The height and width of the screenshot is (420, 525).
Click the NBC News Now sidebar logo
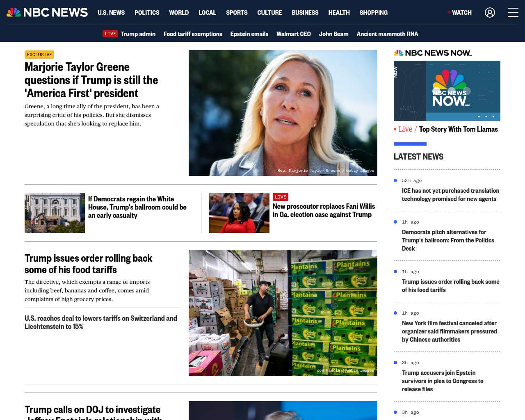pyautogui.click(x=433, y=53)
